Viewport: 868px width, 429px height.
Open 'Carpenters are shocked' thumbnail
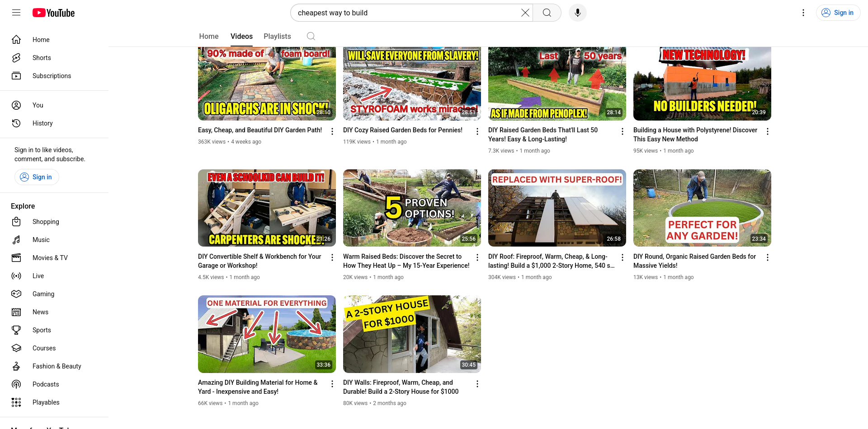[267, 208]
